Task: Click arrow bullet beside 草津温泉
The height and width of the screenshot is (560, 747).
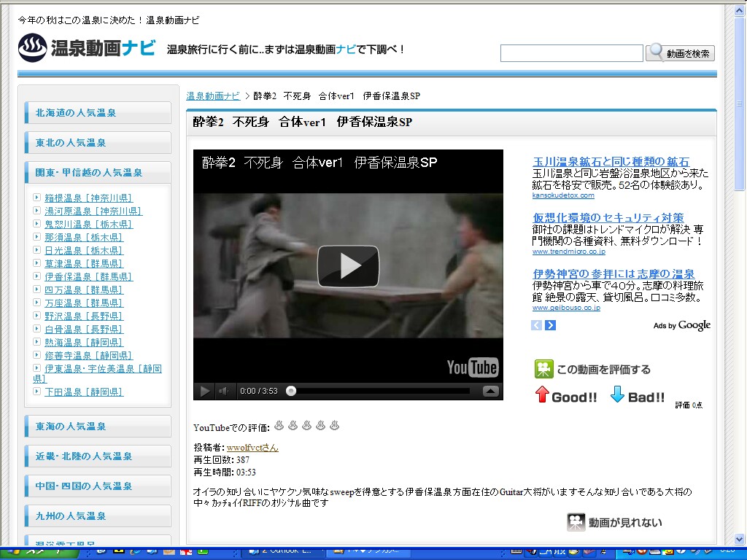Action: coord(36,262)
